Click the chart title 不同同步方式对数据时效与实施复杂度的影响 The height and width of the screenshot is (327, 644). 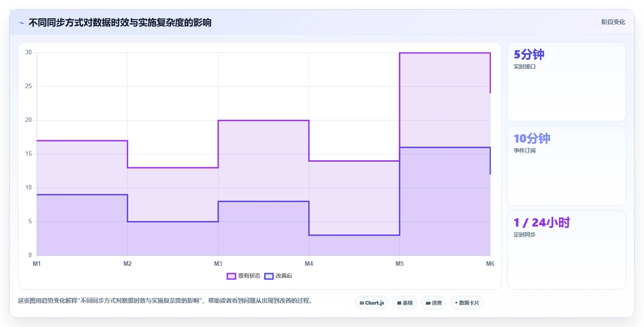coord(120,22)
